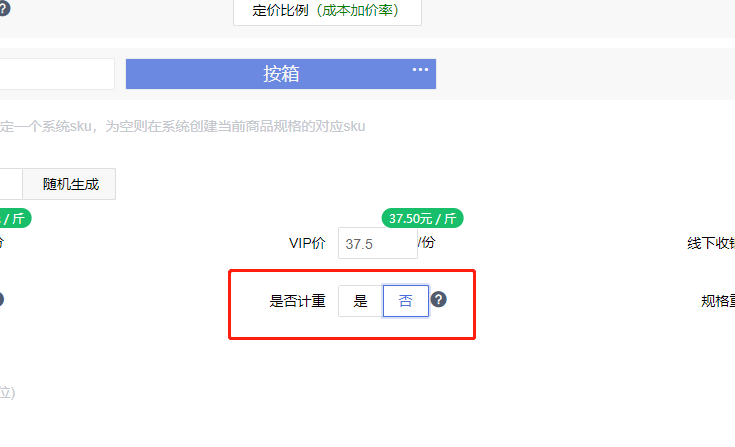735x447 pixels.
Task: Click the system sku hint text
Action: coord(182,127)
